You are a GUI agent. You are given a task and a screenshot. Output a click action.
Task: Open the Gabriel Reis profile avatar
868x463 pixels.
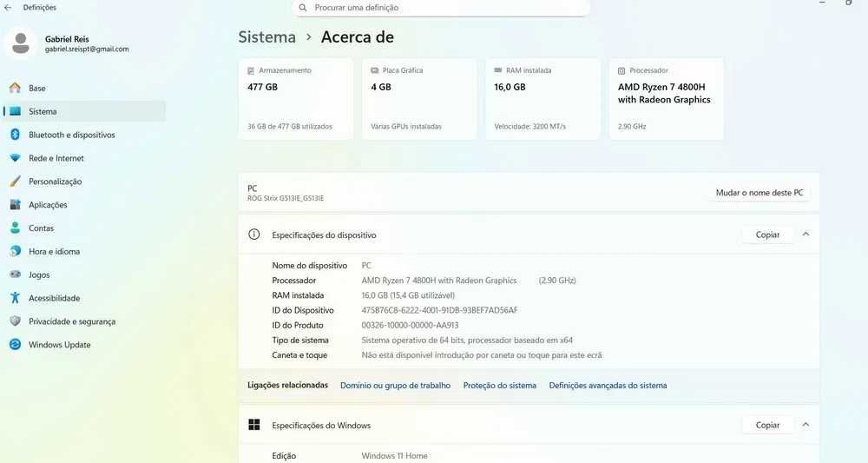click(x=21, y=43)
